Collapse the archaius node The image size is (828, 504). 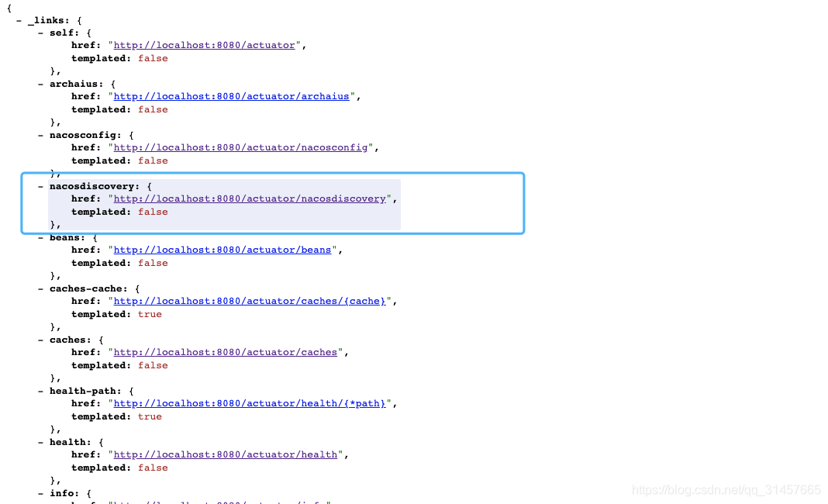[x=40, y=84]
